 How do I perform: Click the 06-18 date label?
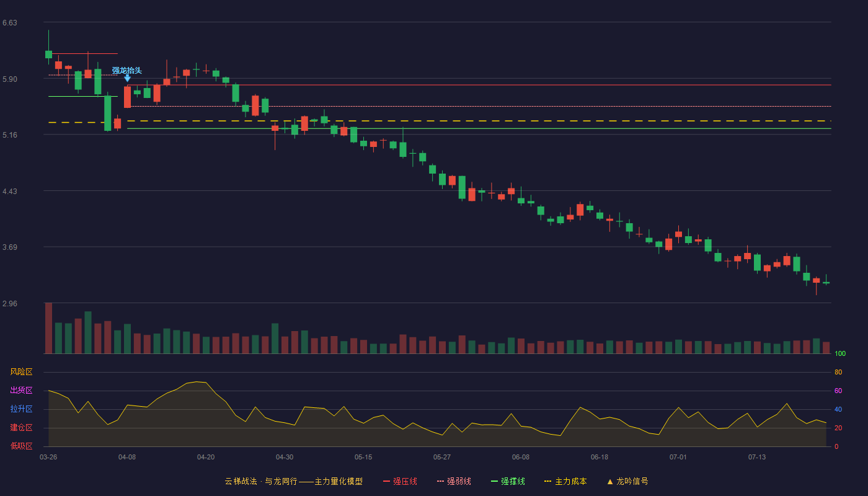(600, 457)
